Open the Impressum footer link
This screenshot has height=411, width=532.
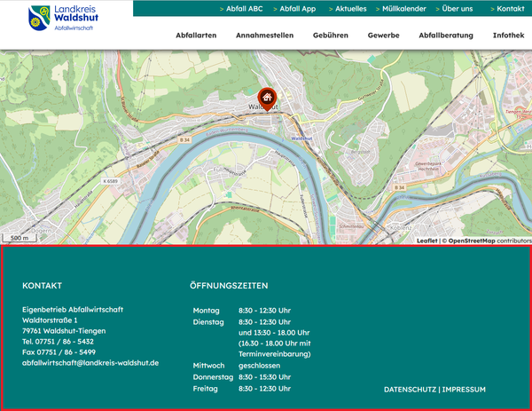(x=464, y=390)
